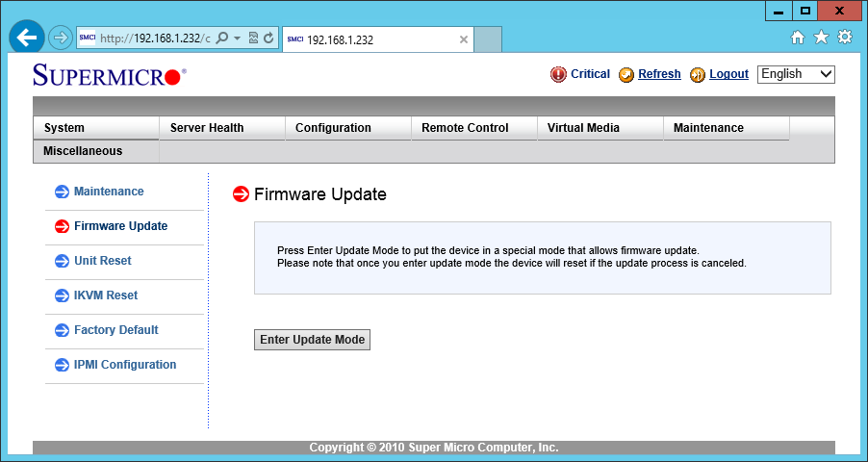Open browser tools gear icon
This screenshot has height=462, width=868.
845,38
